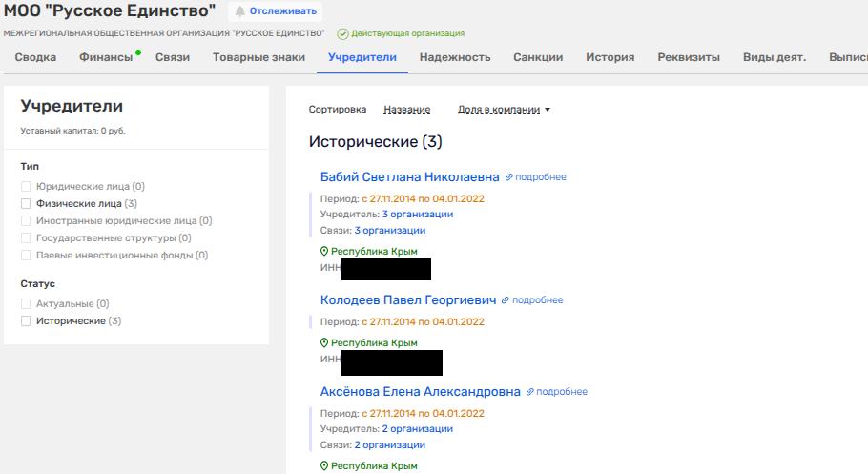The height and width of the screenshot is (474, 868).
Task: Click location pin icon under Бабий's record
Action: point(324,252)
